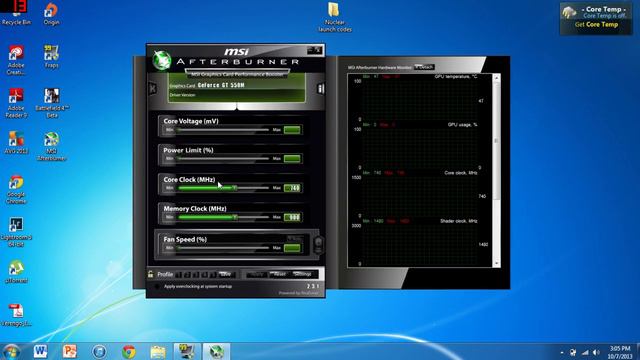Select the Fraps desktop icon
The image size is (640, 360).
click(51, 56)
